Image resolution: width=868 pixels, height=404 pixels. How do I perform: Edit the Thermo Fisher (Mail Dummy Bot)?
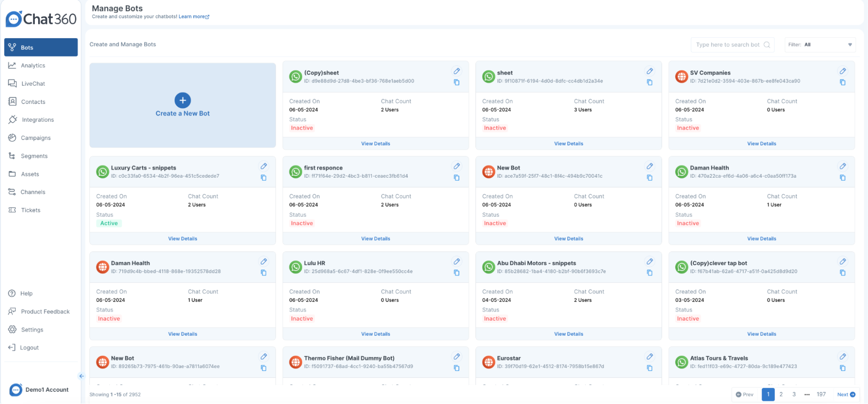click(456, 357)
